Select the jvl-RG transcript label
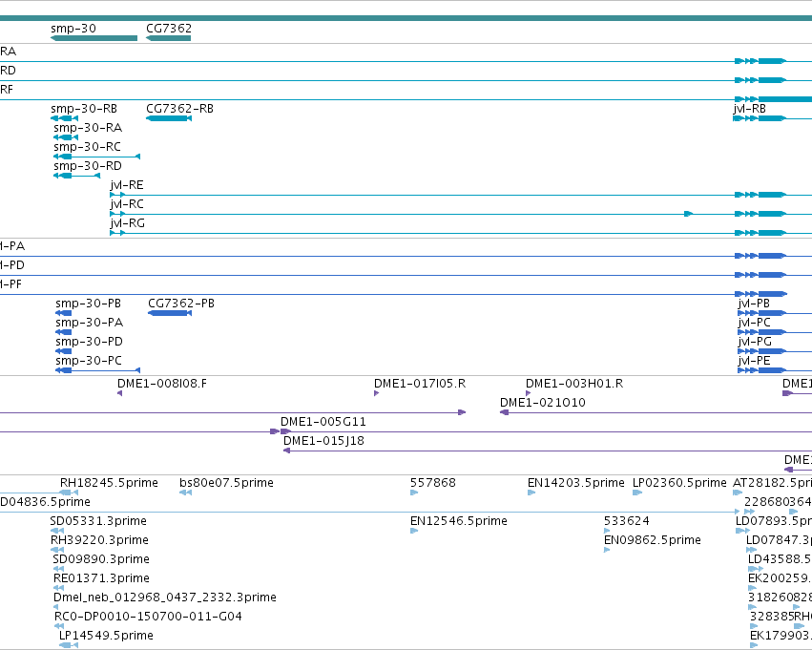Screen dimensions: 812x650 [128, 223]
